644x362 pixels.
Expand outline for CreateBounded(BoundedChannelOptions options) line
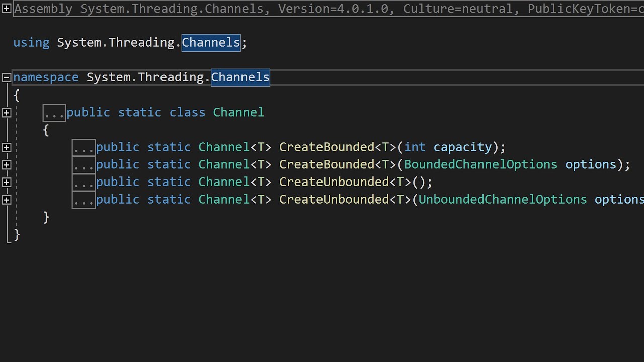point(7,165)
